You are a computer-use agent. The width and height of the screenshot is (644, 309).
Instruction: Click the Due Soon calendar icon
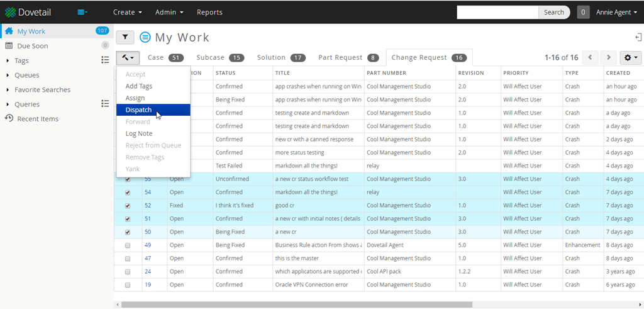(9, 45)
